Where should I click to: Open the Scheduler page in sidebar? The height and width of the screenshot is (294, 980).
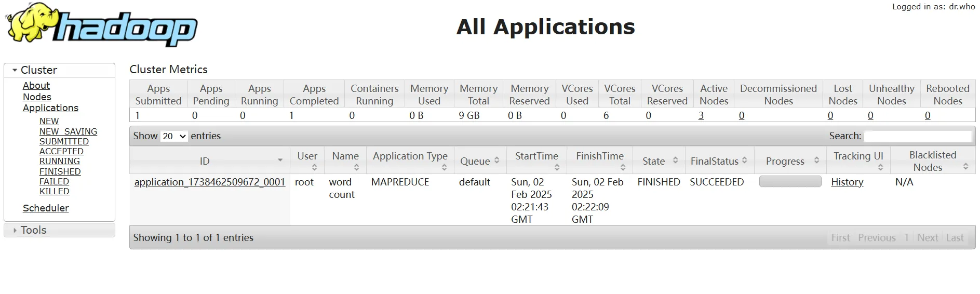[x=46, y=208]
